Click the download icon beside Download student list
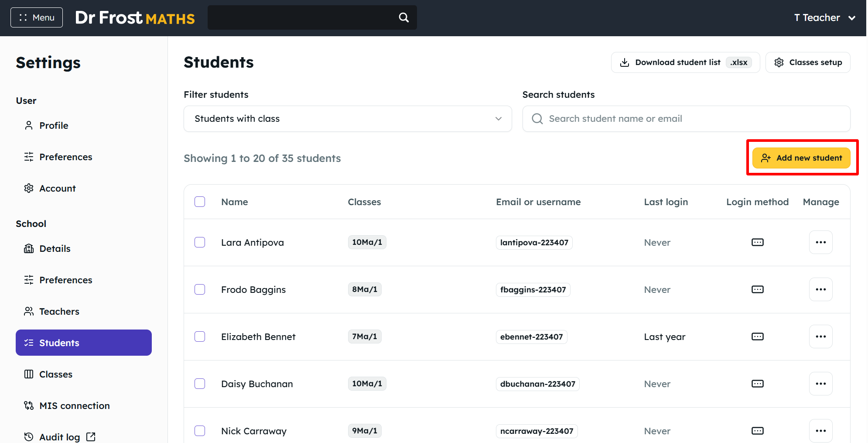 pos(625,62)
